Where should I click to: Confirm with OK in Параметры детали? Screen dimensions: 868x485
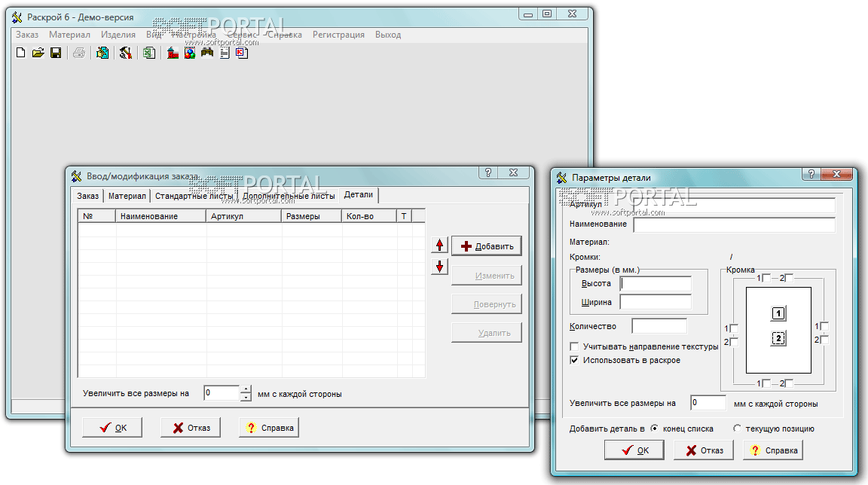pos(634,450)
